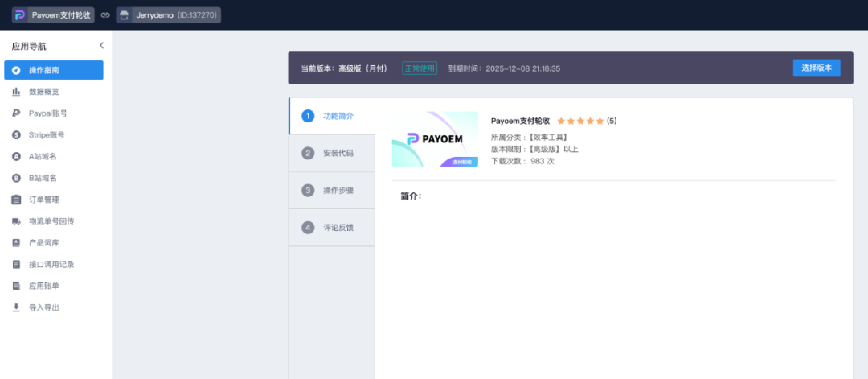868x379 pixels.
Task: Click step number 3 circle
Action: click(x=308, y=190)
